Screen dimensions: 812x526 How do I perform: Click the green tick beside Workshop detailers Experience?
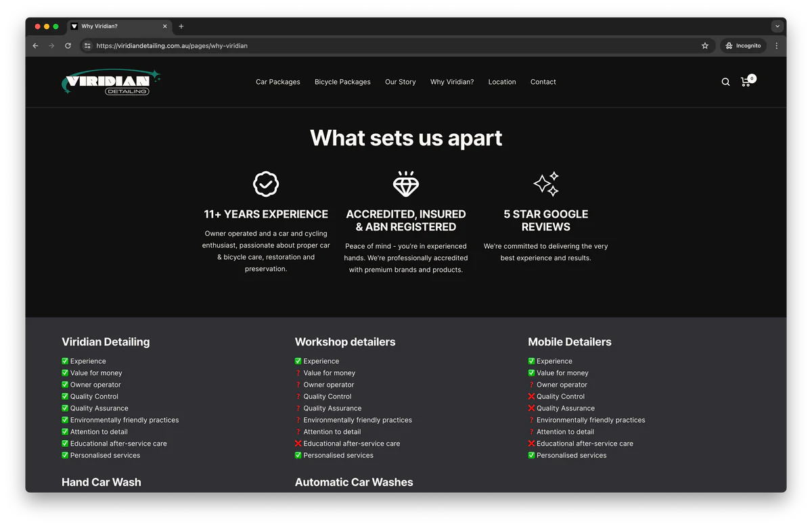point(298,361)
